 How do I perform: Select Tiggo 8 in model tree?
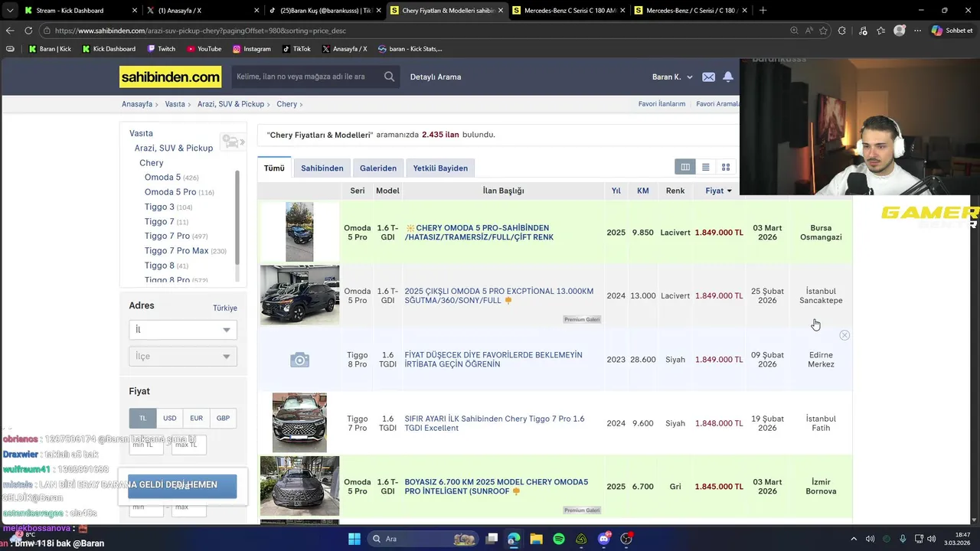pyautogui.click(x=159, y=266)
